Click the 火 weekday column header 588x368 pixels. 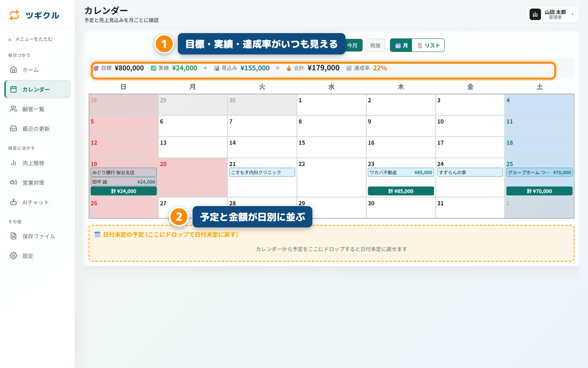(x=262, y=87)
